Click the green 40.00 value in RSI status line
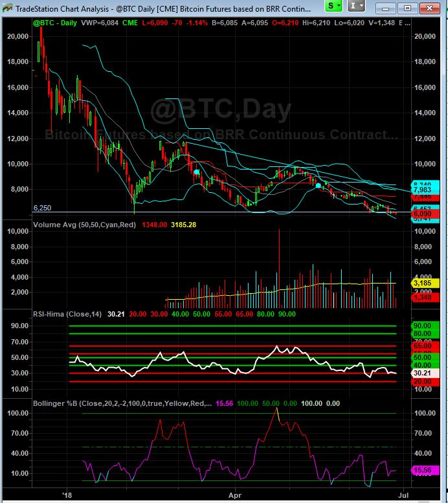 pyautogui.click(x=180, y=314)
